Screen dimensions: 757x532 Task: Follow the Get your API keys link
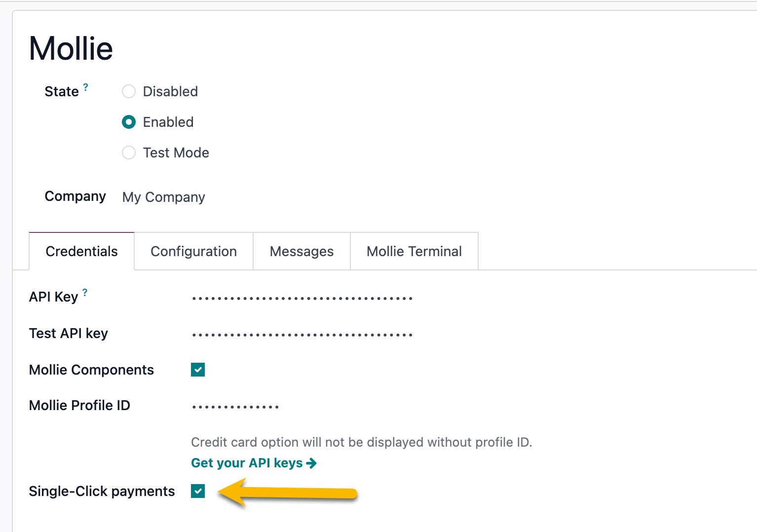(247, 463)
